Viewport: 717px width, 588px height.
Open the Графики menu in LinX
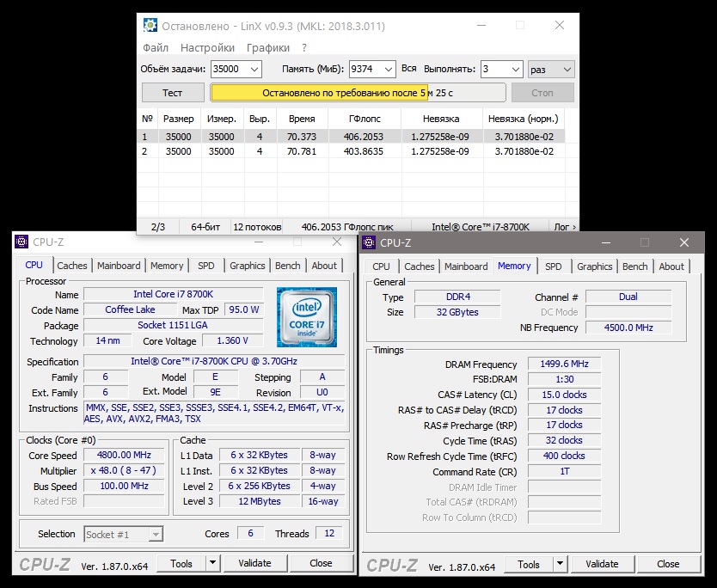point(268,47)
